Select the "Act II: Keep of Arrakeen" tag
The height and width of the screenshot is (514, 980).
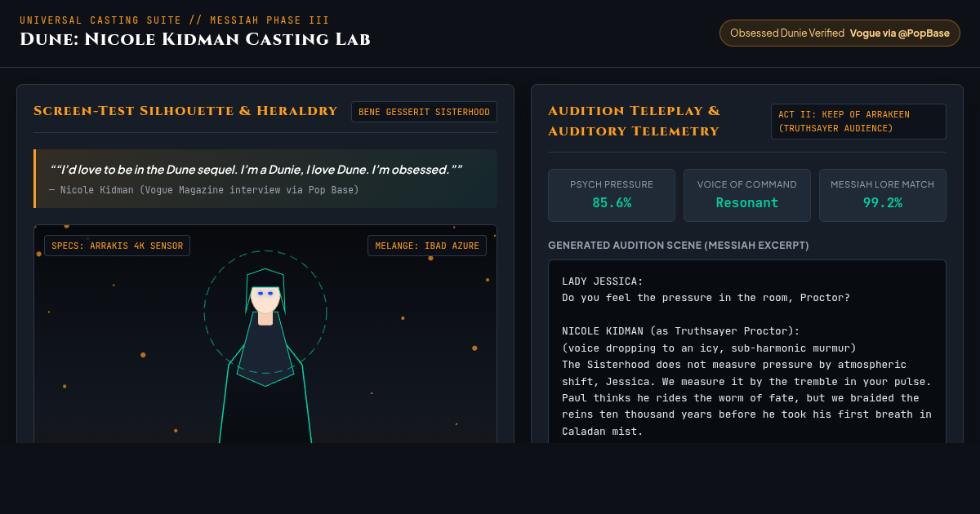[x=858, y=122]
